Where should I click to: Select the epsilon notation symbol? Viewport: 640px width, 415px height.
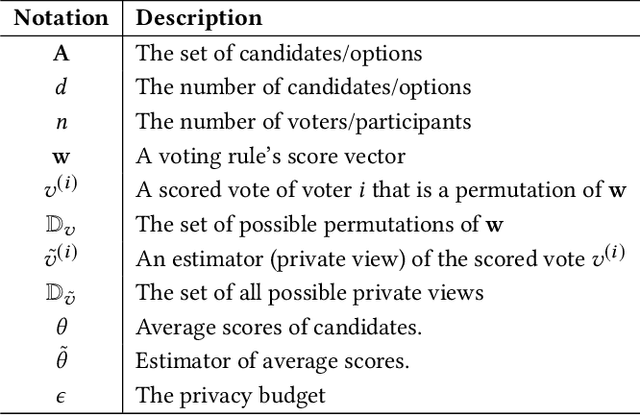coord(60,395)
